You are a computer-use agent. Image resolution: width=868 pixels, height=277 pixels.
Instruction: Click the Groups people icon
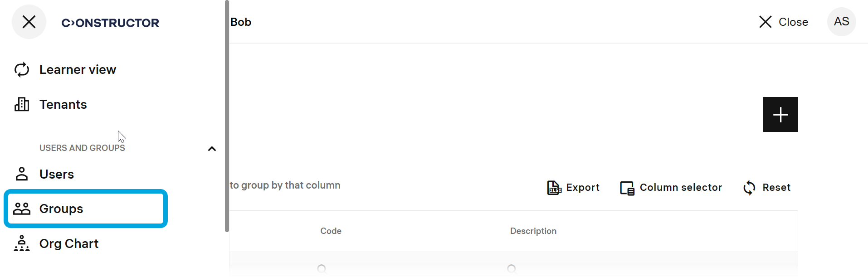pos(22,209)
